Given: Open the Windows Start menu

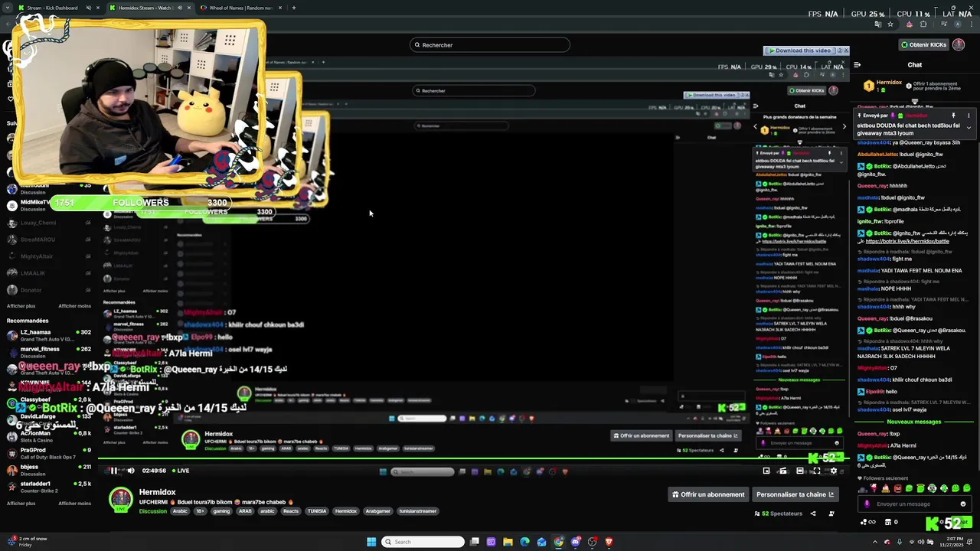Looking at the screenshot, I should (x=371, y=542).
